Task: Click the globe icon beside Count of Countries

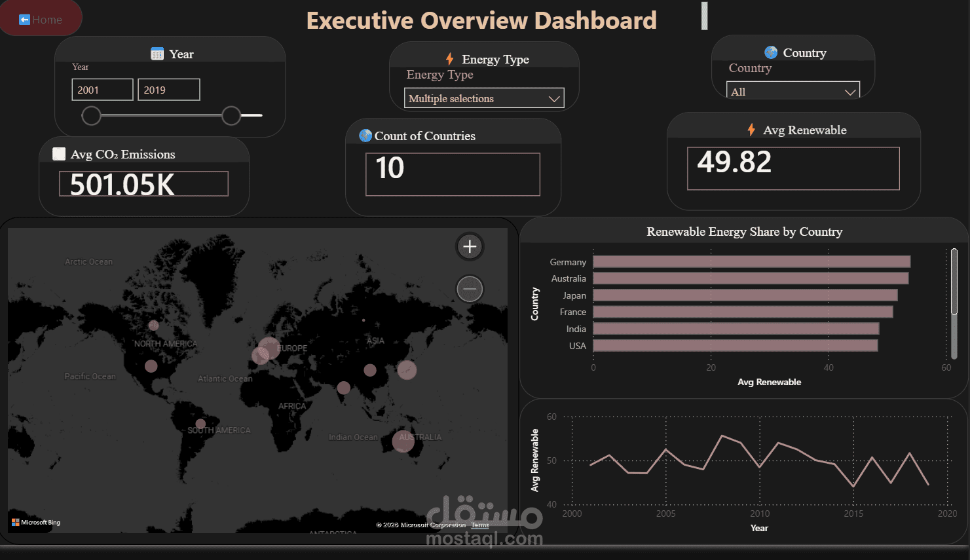Action: pyautogui.click(x=365, y=136)
